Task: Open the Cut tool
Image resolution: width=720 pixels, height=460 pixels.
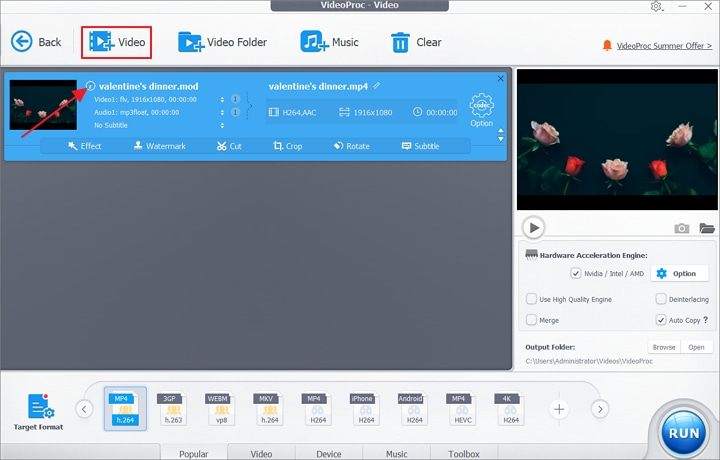Action: 229,146
